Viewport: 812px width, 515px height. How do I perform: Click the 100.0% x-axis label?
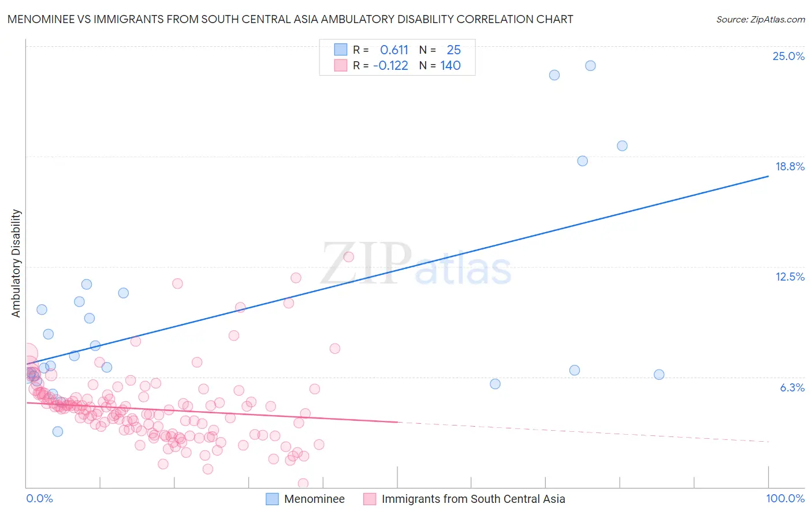point(785,498)
